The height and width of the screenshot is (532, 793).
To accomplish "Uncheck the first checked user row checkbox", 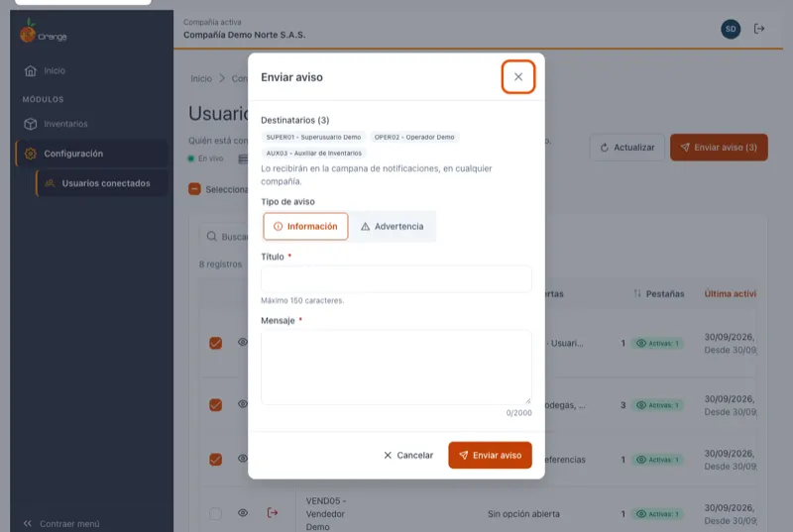I will point(215,343).
